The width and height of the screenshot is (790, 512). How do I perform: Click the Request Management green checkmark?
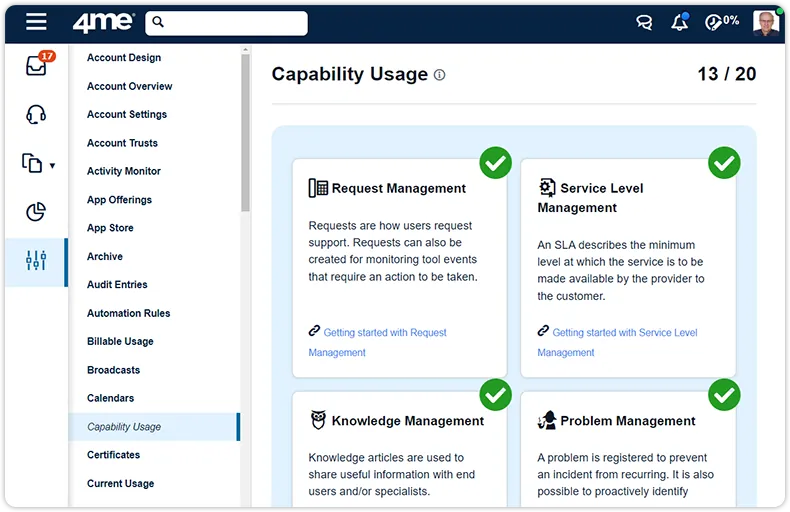(x=496, y=163)
